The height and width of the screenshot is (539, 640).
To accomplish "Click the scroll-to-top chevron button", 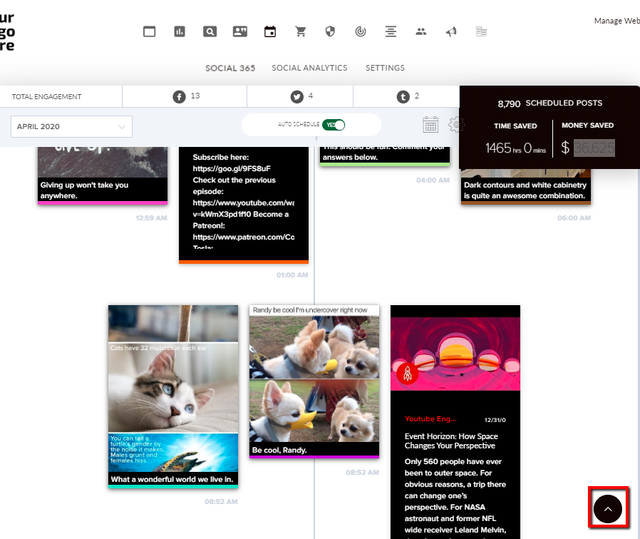I will click(608, 509).
